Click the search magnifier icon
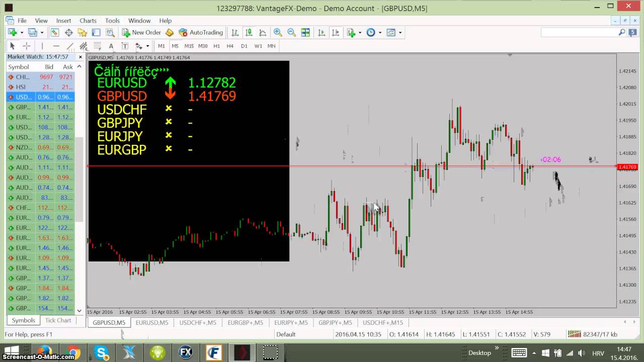 coord(621,32)
